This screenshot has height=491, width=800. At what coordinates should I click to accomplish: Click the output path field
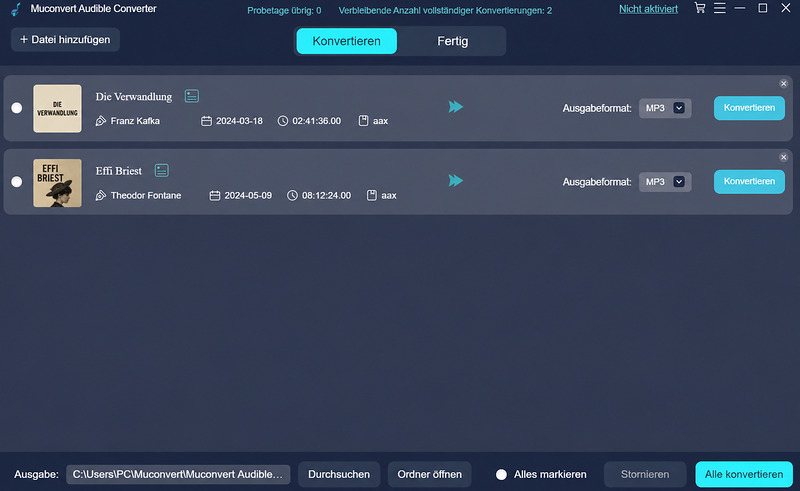click(x=178, y=474)
